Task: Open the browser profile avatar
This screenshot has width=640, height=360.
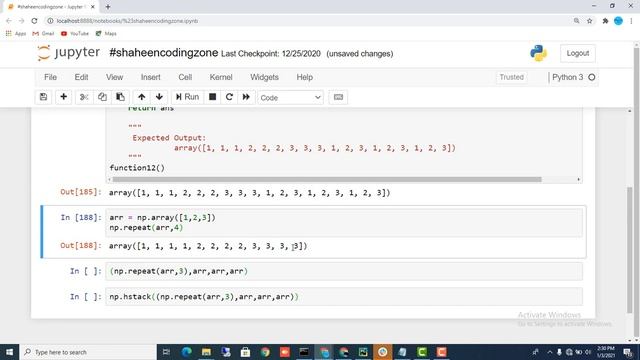Action: (618, 21)
